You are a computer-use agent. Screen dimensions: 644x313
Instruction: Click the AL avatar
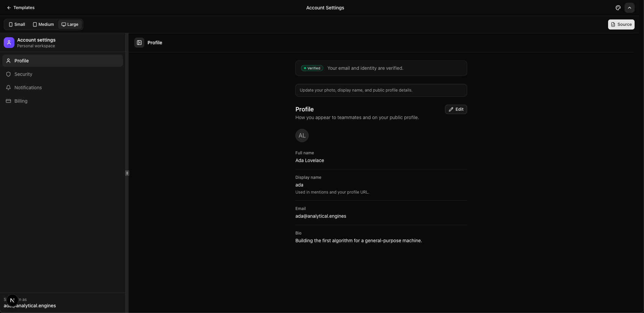click(x=302, y=136)
